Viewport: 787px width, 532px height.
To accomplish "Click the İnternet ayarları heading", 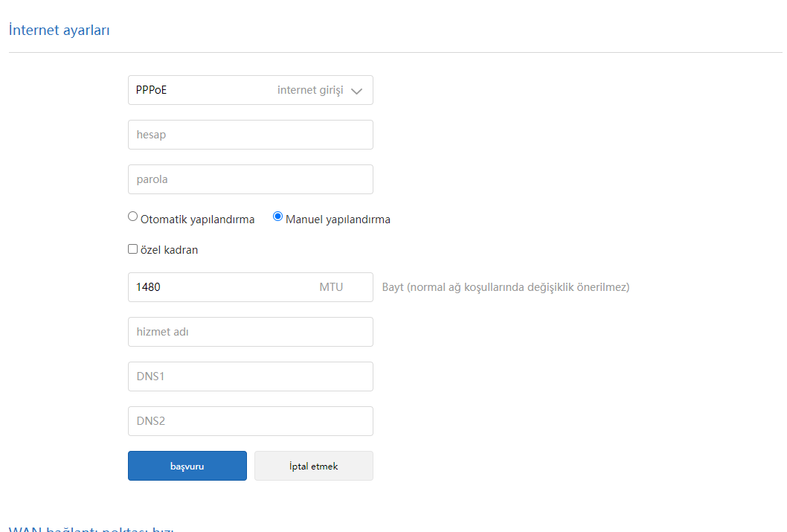I will pyautogui.click(x=60, y=30).
